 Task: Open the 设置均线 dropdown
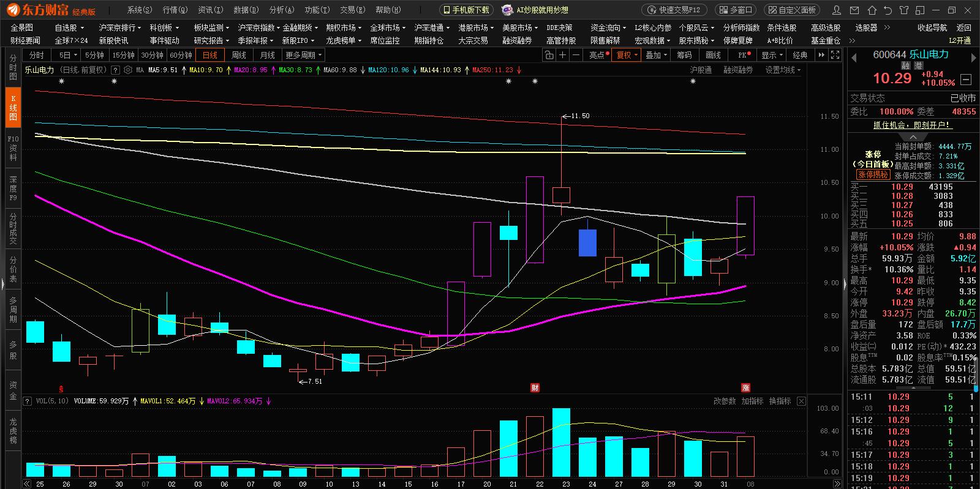pyautogui.click(x=782, y=70)
